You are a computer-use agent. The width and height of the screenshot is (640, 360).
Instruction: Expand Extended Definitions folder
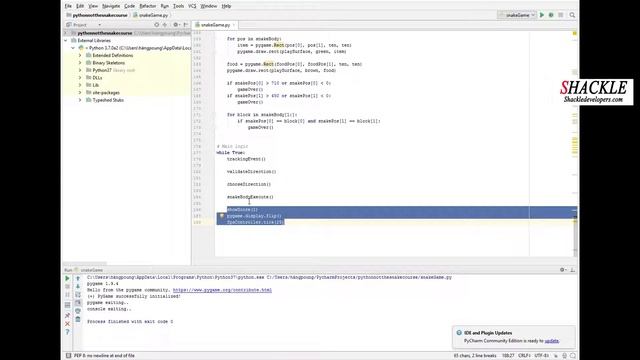click(80, 56)
